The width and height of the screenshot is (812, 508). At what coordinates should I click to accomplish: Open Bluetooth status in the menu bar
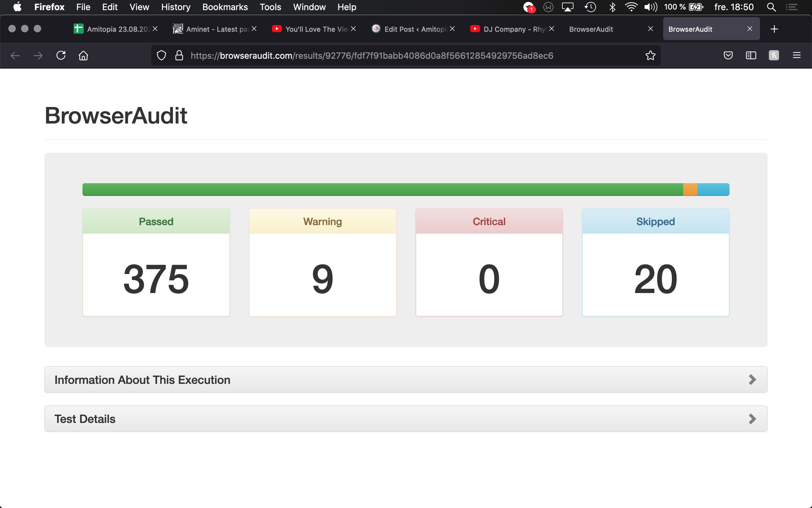point(612,7)
